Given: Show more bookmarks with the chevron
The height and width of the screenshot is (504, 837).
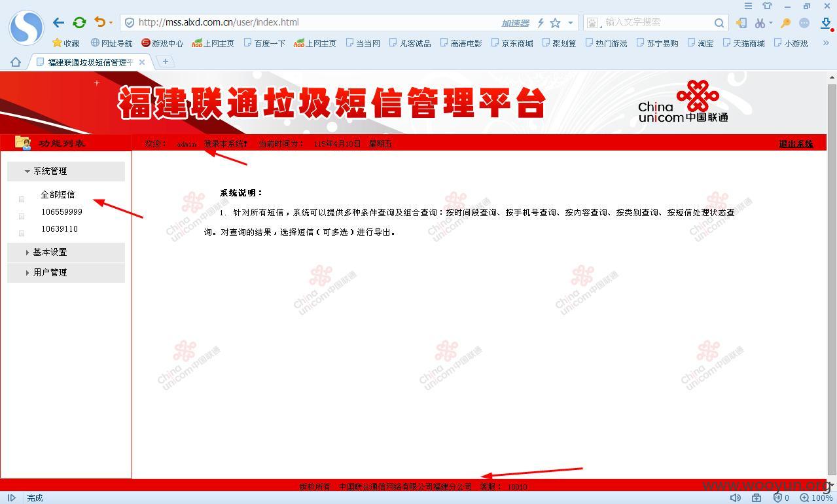Looking at the screenshot, I should (825, 43).
